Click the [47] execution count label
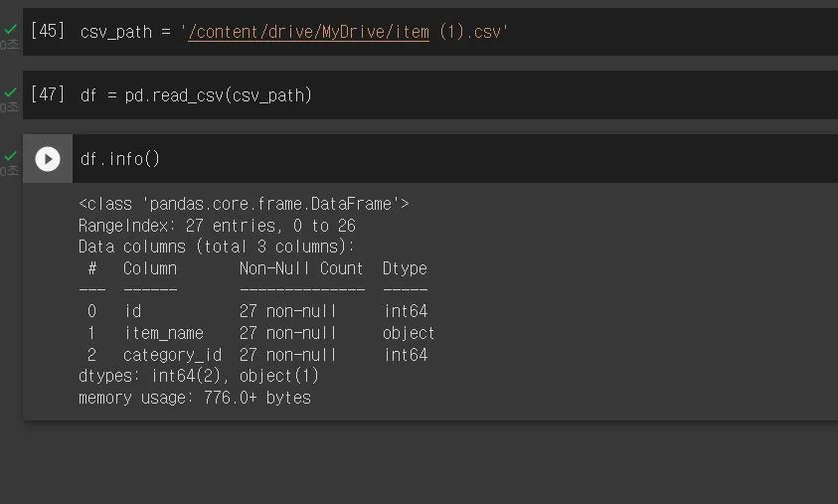The width and height of the screenshot is (838, 504). tap(48, 94)
